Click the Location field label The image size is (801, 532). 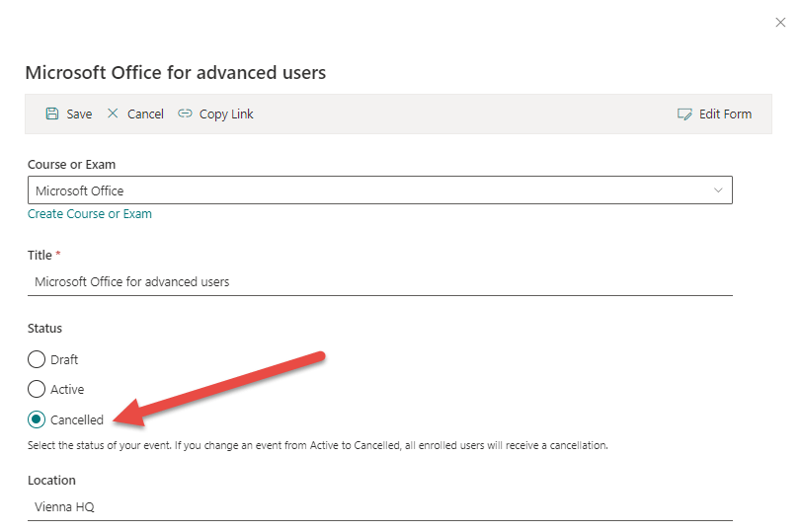point(51,481)
